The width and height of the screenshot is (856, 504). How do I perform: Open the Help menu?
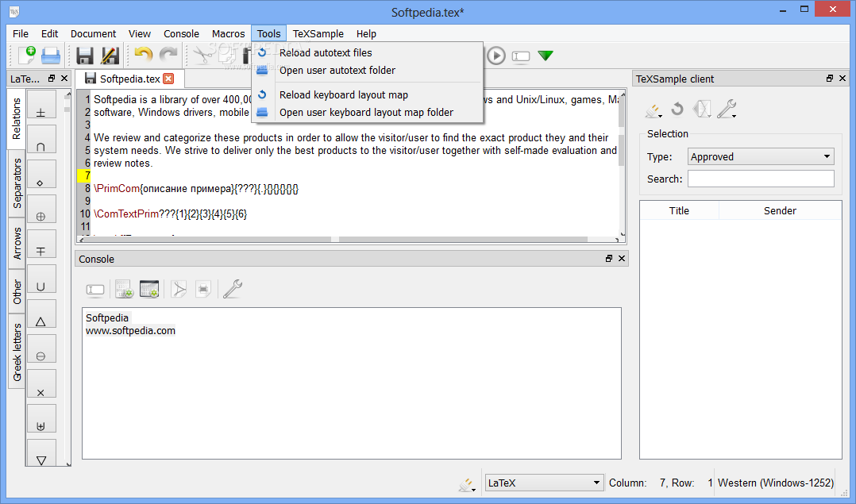pyautogui.click(x=366, y=34)
